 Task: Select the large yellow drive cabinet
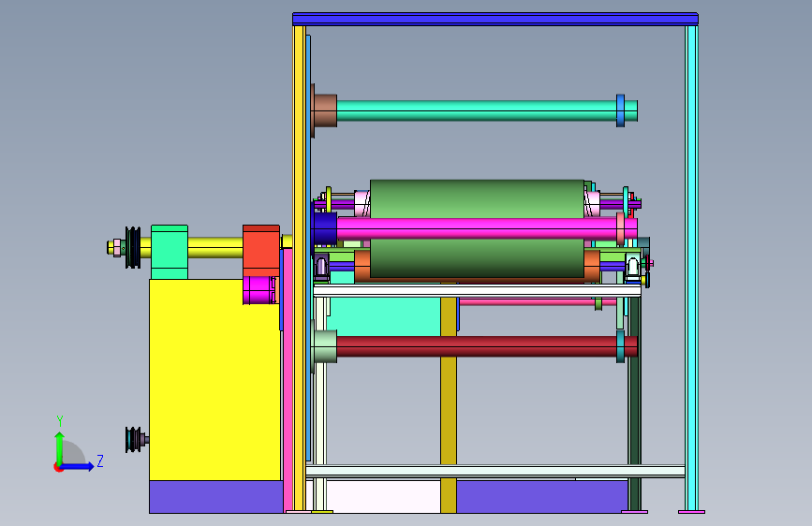[x=214, y=381]
